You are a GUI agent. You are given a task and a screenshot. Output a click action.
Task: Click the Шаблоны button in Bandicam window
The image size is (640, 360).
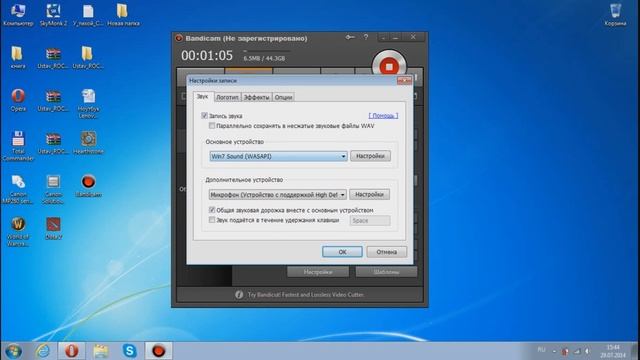pyautogui.click(x=386, y=272)
